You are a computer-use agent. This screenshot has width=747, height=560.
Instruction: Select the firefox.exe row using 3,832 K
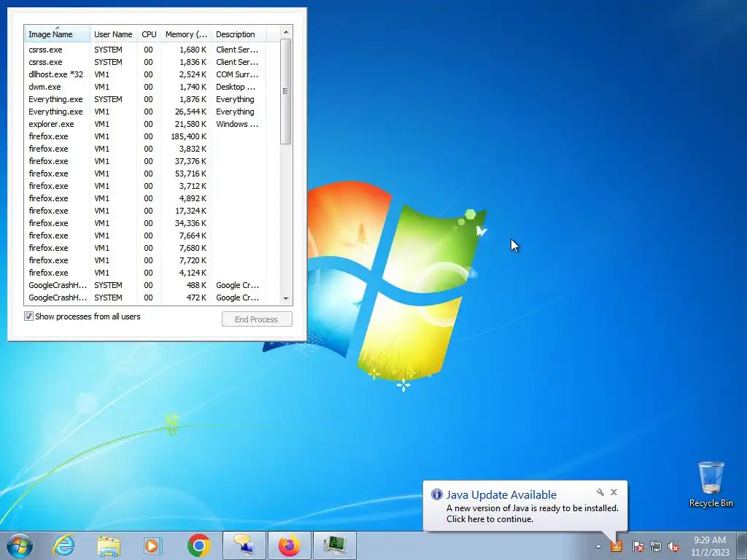click(145, 149)
